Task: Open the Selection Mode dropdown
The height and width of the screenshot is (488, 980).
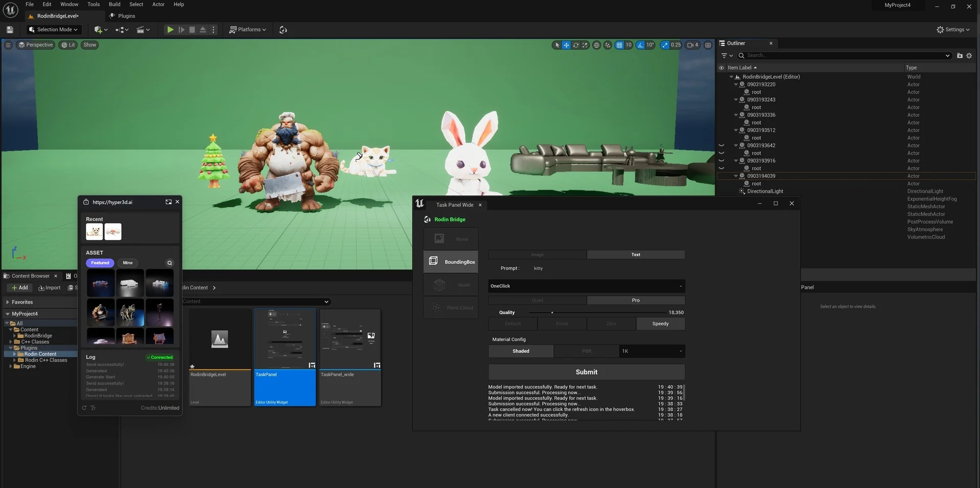Action: click(53, 30)
